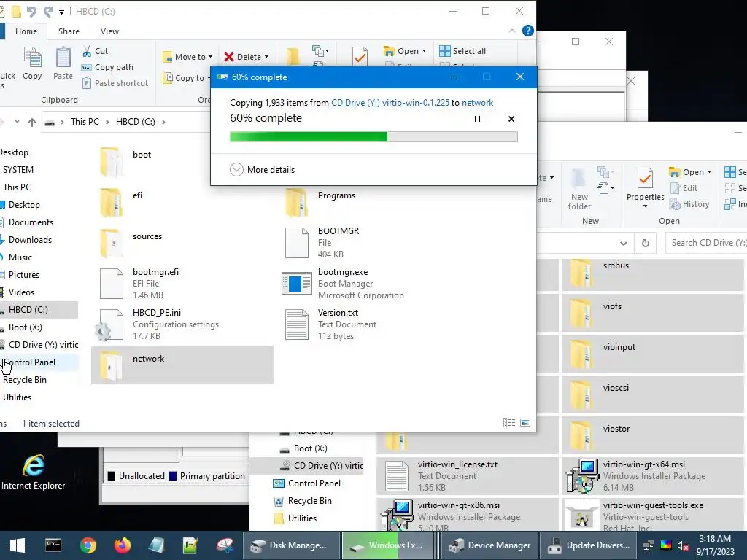This screenshot has height=560, width=747.
Task: Select SYSTEM in the navigation pane
Action: [18, 170]
